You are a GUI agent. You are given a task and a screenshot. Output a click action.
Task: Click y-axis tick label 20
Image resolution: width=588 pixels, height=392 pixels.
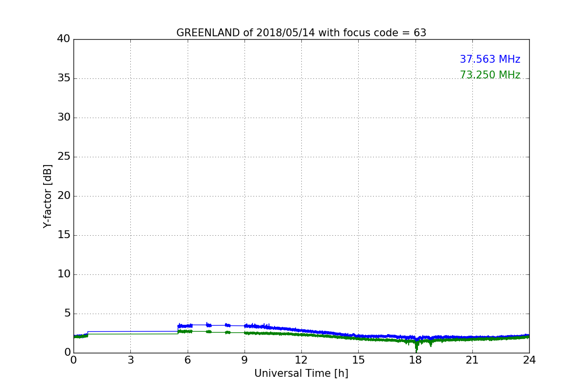point(64,196)
